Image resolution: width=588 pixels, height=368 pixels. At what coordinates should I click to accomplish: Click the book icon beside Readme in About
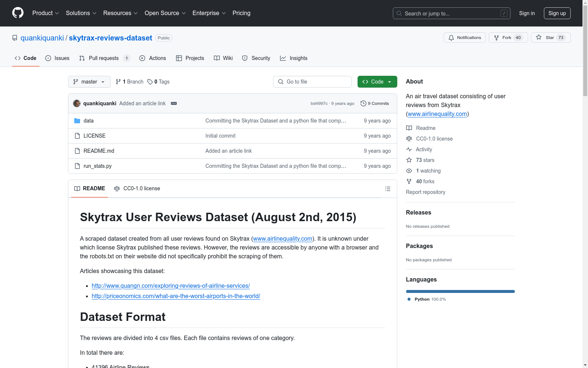[x=409, y=128]
